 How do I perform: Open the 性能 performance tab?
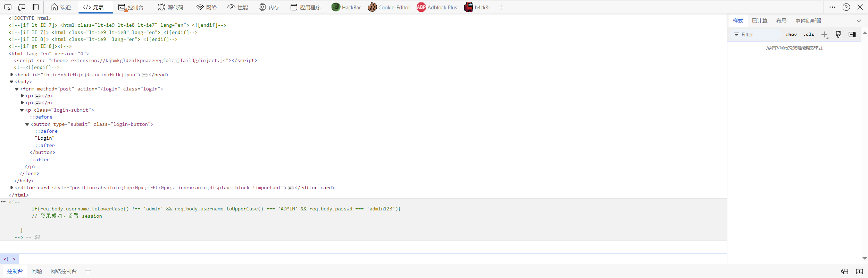coord(237,7)
